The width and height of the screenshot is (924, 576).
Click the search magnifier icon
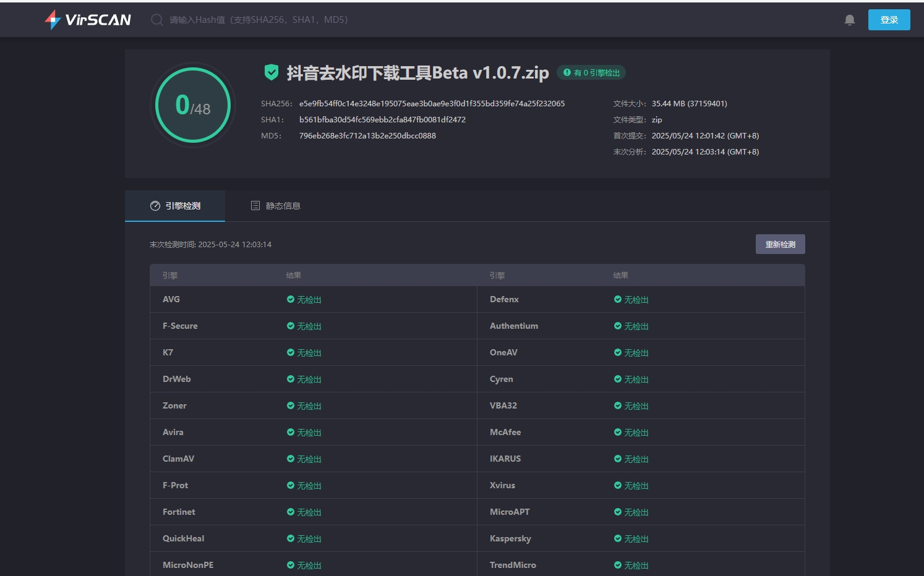tap(157, 20)
